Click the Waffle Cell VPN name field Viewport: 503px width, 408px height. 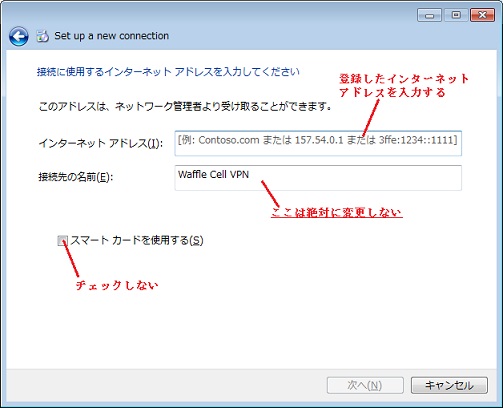[x=318, y=178]
